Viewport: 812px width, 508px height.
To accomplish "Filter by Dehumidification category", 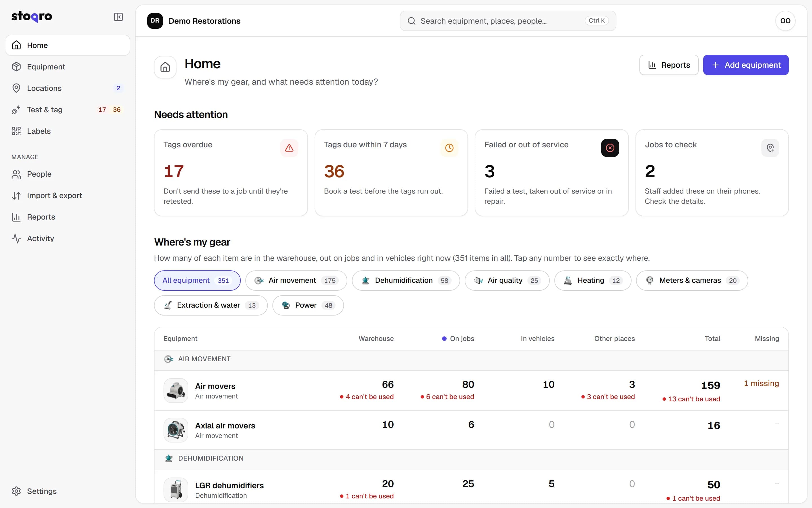I will (x=406, y=281).
